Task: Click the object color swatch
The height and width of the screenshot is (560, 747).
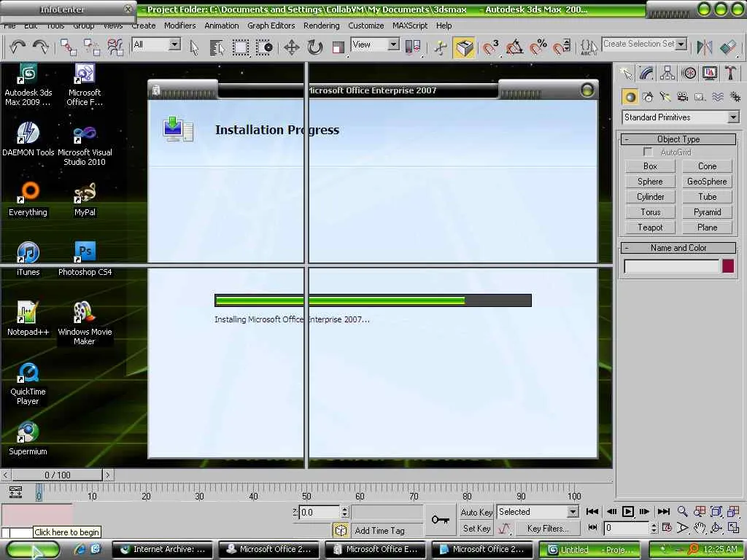Action: (x=728, y=265)
